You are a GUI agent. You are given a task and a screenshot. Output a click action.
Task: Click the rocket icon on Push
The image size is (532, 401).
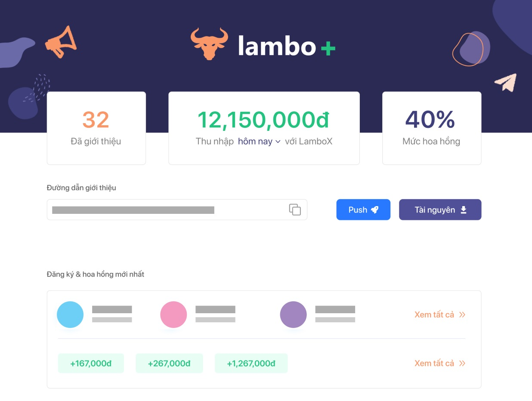point(375,210)
